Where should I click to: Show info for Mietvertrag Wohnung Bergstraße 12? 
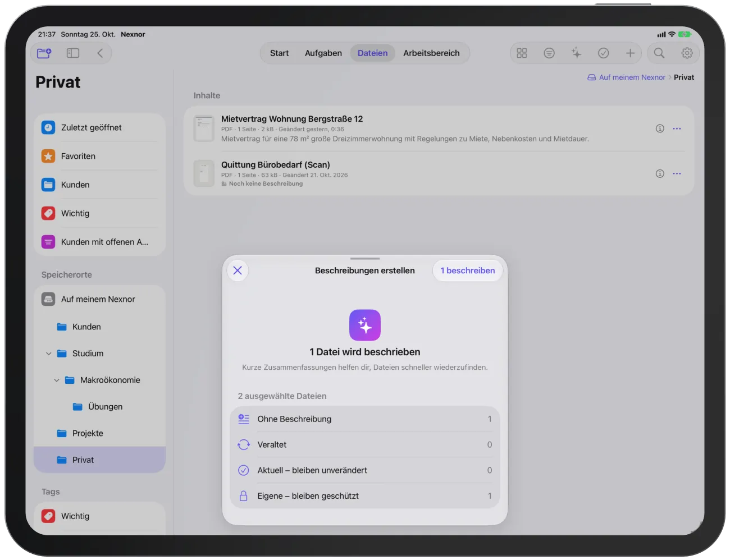coord(660,128)
